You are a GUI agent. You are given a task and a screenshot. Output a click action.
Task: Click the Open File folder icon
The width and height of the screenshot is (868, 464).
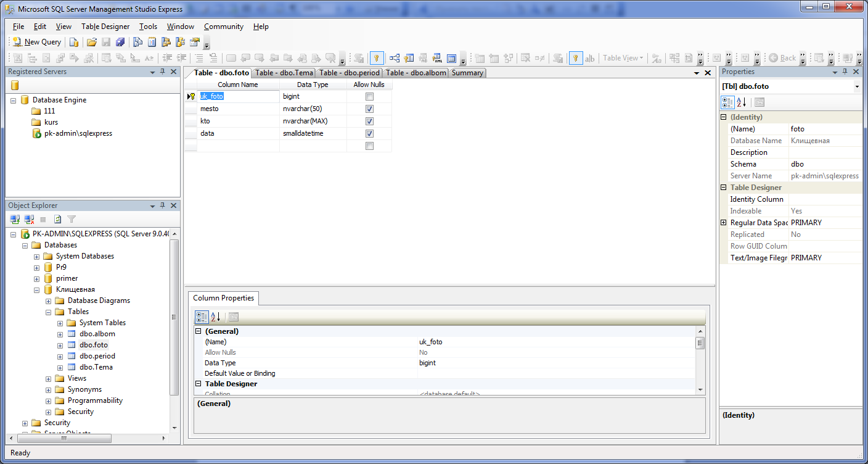92,42
